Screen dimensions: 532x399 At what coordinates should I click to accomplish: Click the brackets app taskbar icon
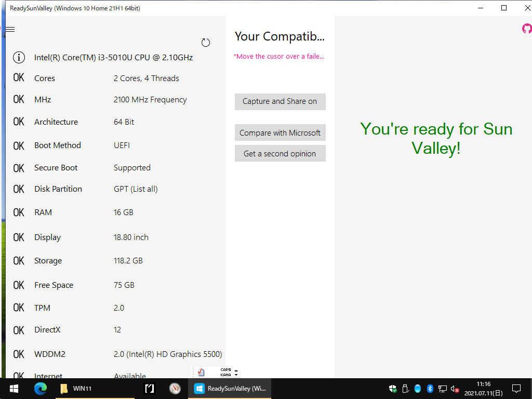149,389
